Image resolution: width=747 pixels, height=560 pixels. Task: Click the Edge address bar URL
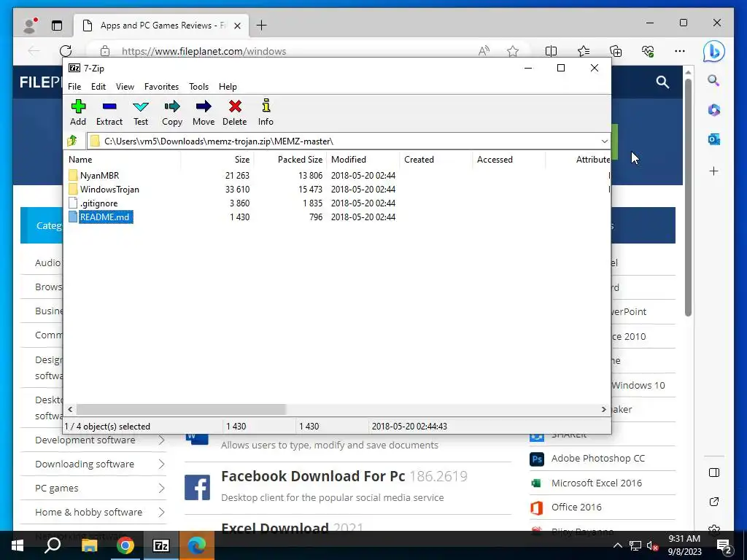(204, 51)
